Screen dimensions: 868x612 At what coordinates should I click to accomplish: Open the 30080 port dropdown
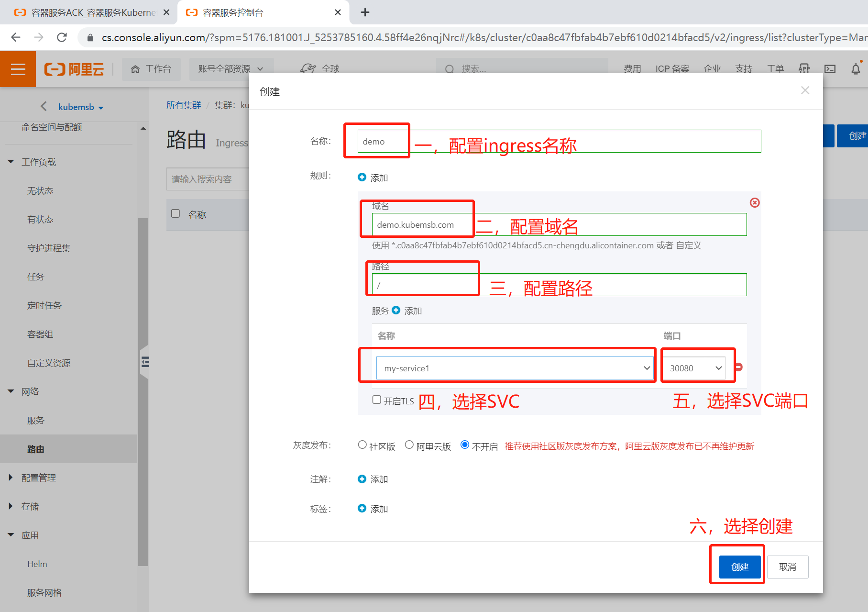pyautogui.click(x=694, y=368)
